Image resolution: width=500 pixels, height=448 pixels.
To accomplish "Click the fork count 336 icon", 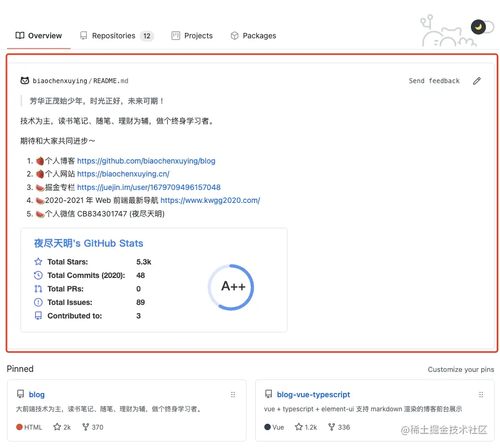I will point(332,427).
